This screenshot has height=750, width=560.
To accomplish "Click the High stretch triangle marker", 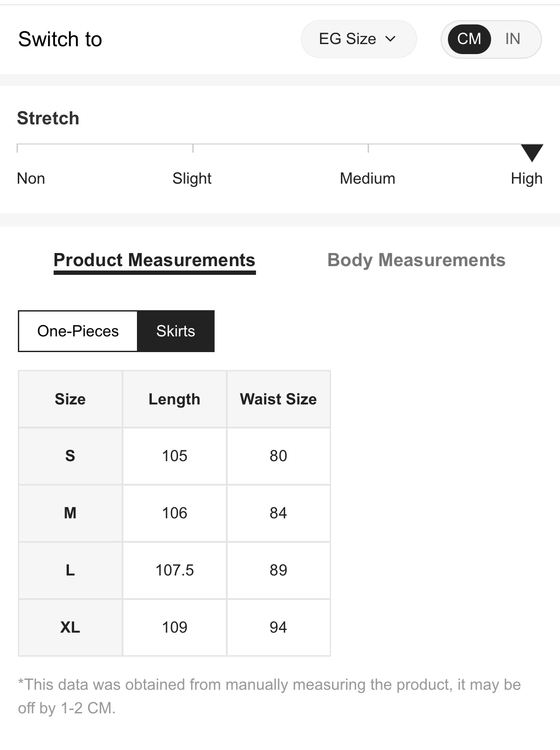I will 532,152.
